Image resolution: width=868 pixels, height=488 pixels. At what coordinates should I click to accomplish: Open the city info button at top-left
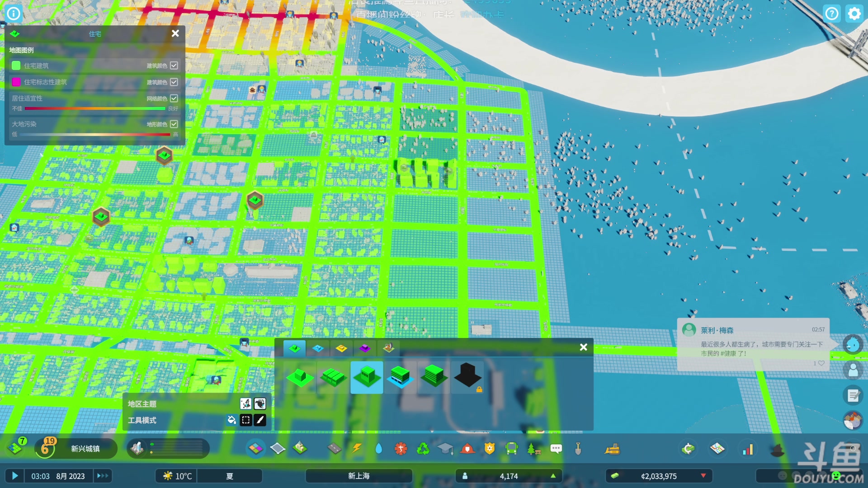(14, 14)
